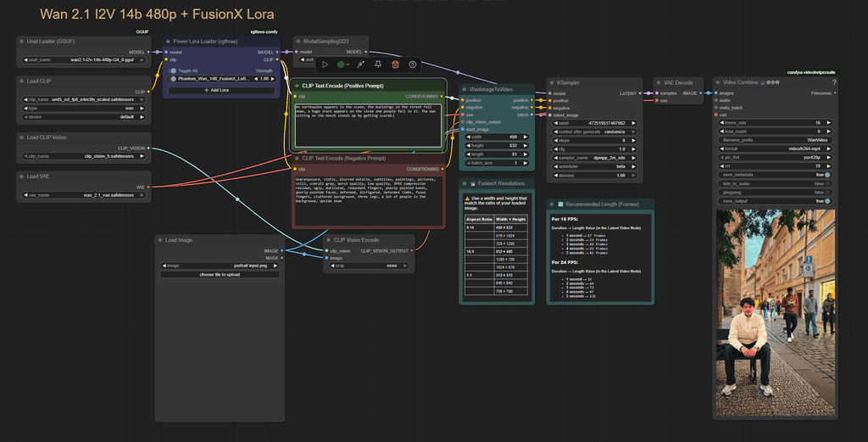Click the Video Combine help question mark
Screen dimensions: 868x442
pyautogui.click(x=834, y=82)
